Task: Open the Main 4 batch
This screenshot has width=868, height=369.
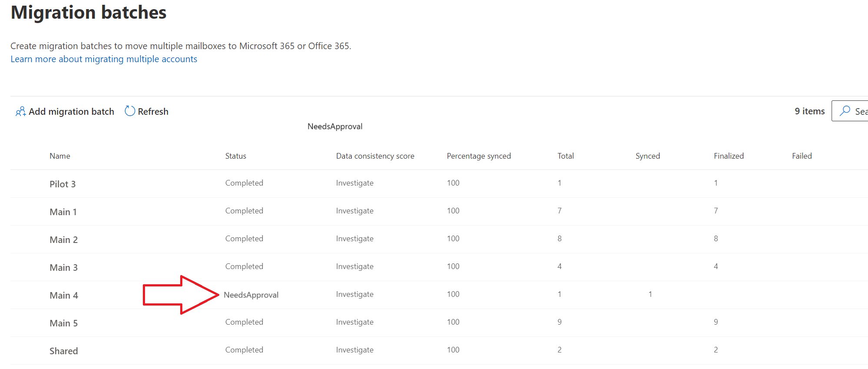Action: [x=64, y=296]
